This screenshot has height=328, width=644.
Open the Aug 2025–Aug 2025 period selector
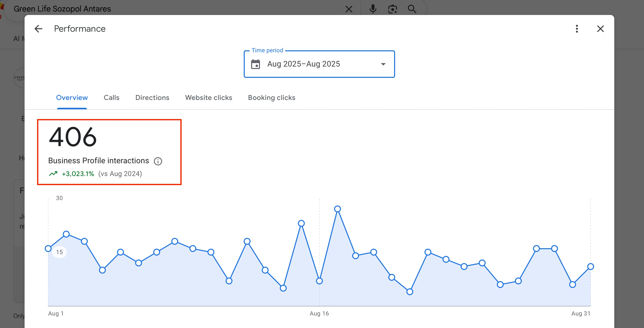coord(319,64)
